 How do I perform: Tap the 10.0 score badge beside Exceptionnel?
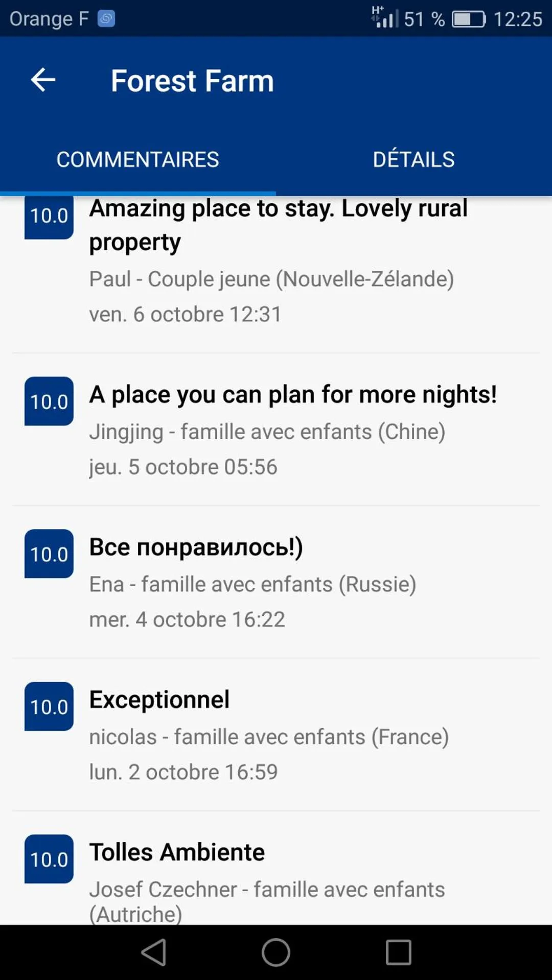point(49,706)
